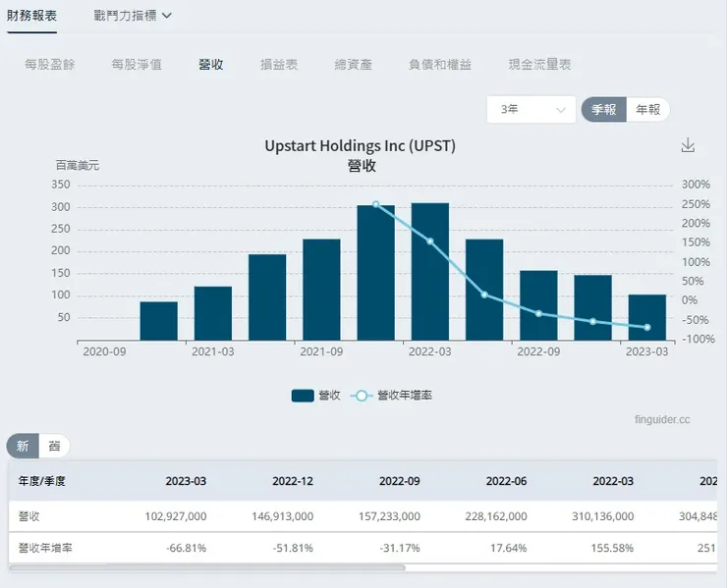The width and height of the screenshot is (727, 588).
Task: Open the 現金流量表 sub-tab
Action: [539, 65]
